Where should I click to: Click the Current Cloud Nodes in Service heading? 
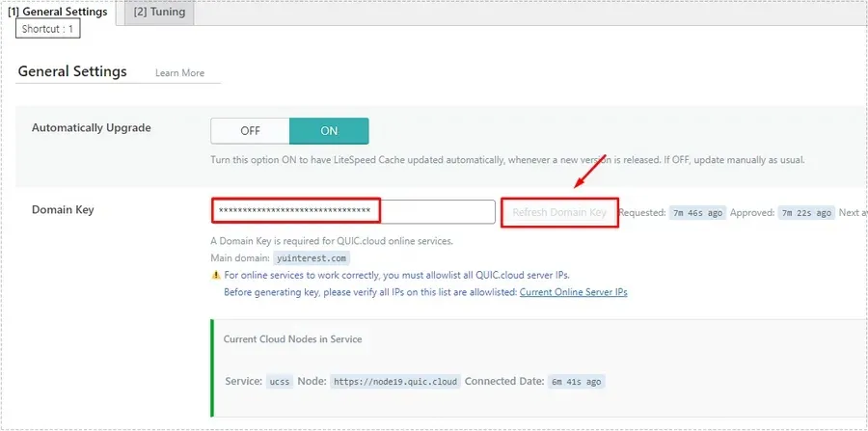pos(292,339)
